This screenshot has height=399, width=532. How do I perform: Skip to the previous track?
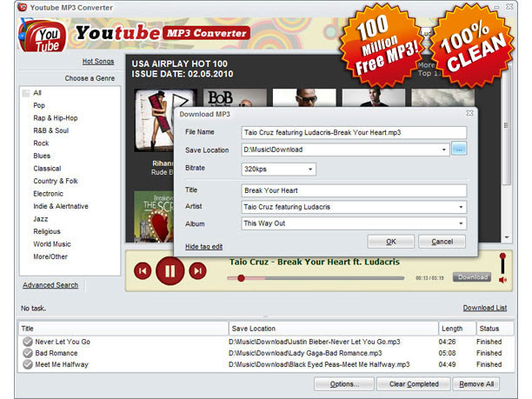point(143,270)
